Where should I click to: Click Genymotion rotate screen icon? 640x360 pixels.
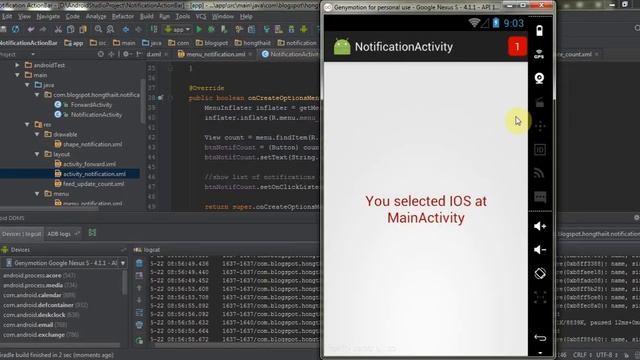[540, 273]
